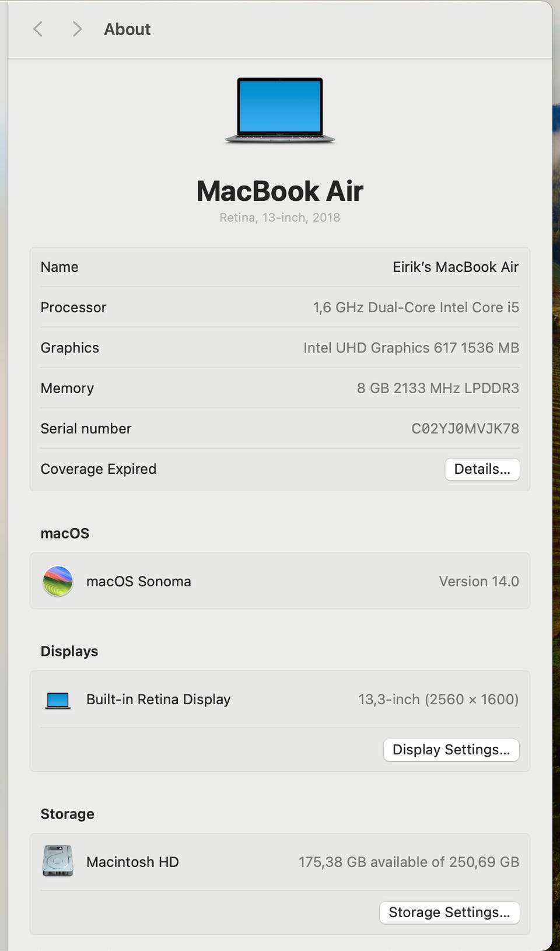Click Intel UHD Graphics 617 value
This screenshot has height=951, width=560.
pyautogui.click(x=411, y=348)
